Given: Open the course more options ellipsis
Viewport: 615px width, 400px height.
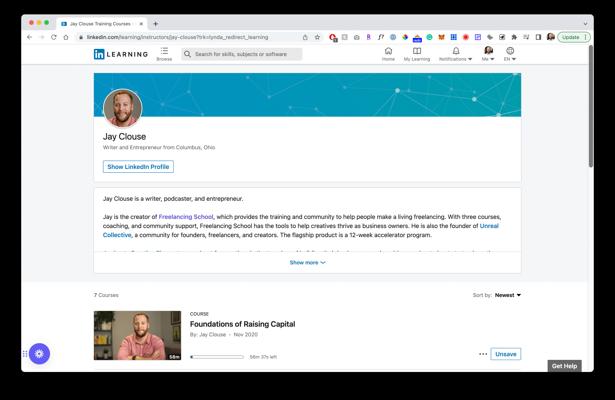Looking at the screenshot, I should pyautogui.click(x=483, y=354).
